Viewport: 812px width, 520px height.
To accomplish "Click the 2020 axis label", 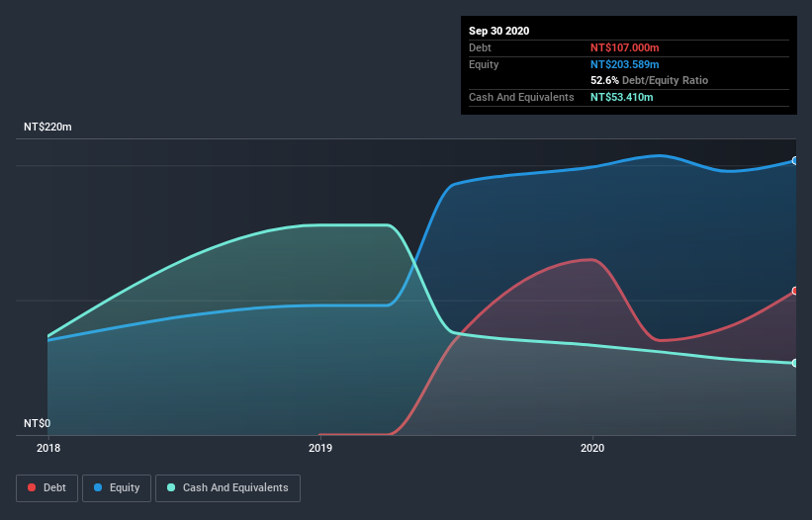I will [592, 448].
